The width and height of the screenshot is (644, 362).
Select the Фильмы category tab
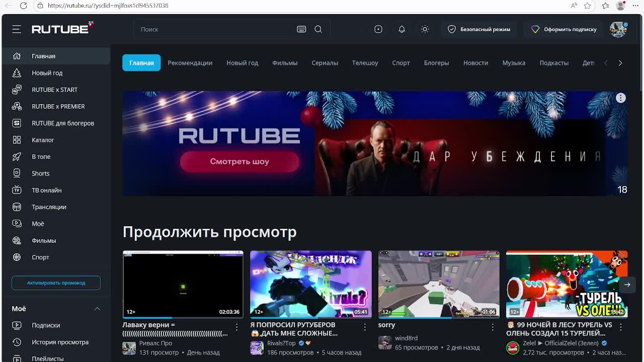tap(285, 63)
